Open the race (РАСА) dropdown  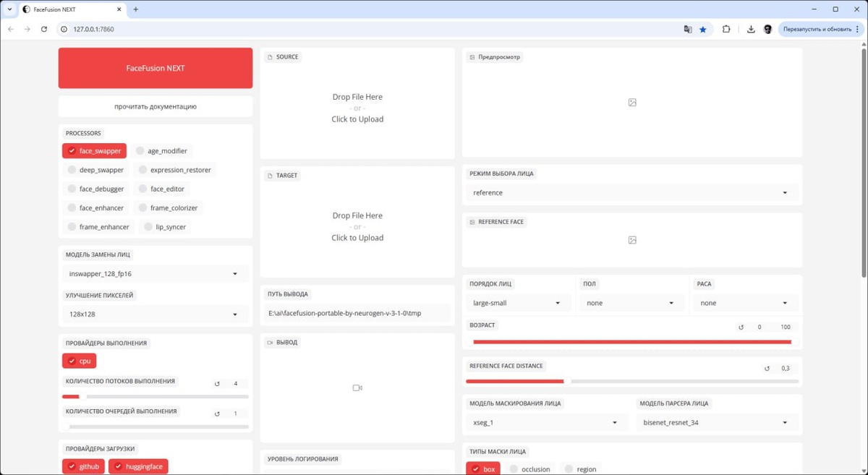tap(746, 303)
